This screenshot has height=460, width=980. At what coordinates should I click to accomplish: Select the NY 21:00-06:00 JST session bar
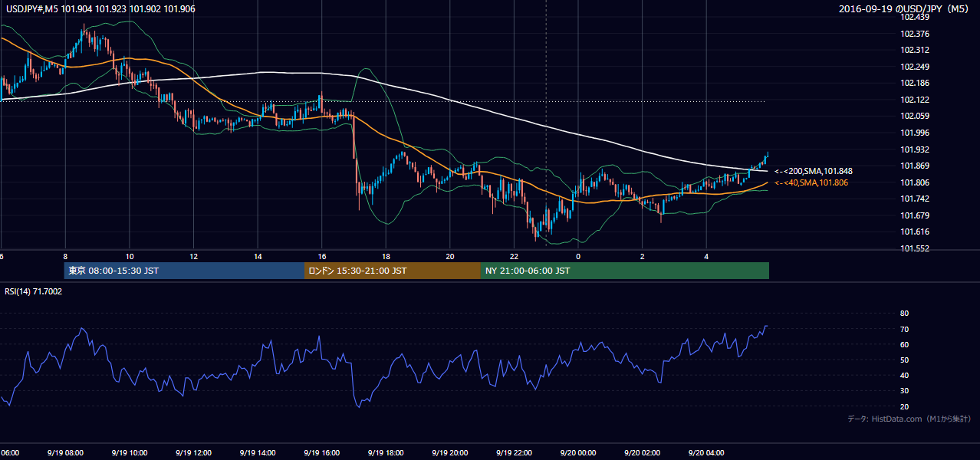tap(625, 271)
